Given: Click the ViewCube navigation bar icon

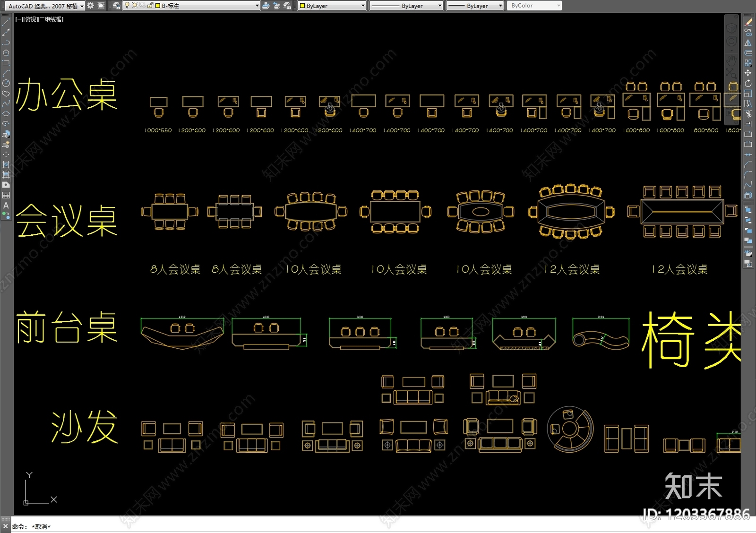Looking at the screenshot, I should click(x=731, y=28).
